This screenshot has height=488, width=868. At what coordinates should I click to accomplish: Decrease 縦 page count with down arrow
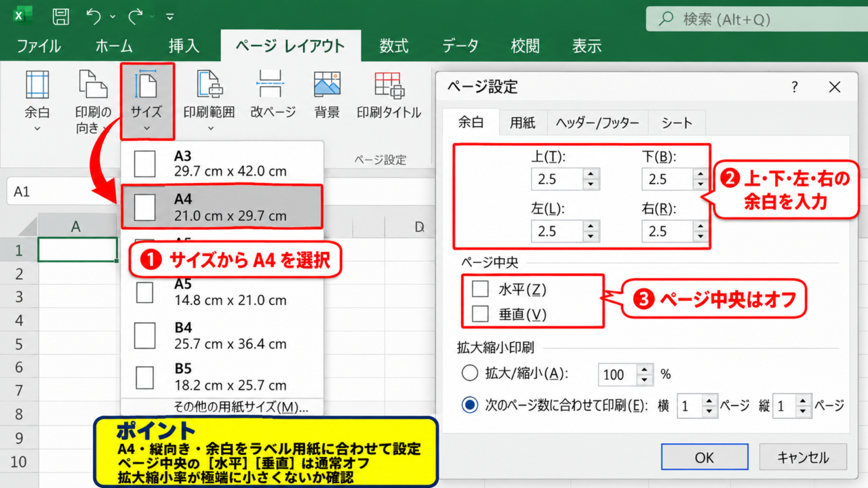coord(804,412)
